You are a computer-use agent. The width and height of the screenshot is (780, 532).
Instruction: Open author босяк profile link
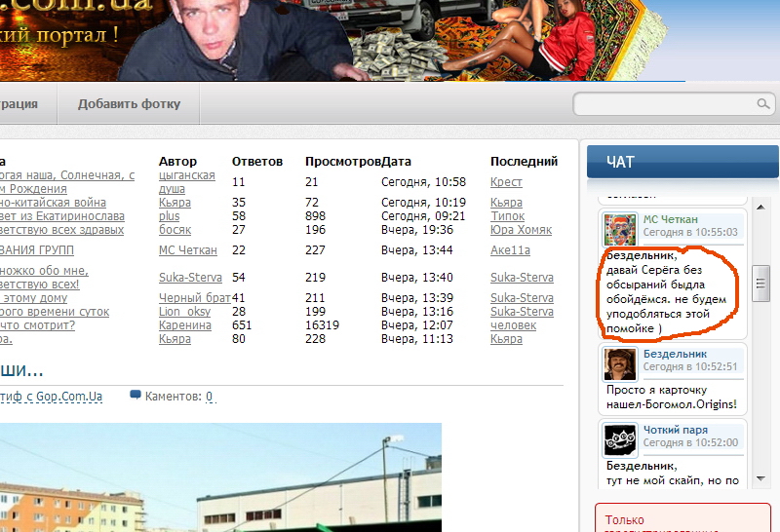tap(175, 230)
